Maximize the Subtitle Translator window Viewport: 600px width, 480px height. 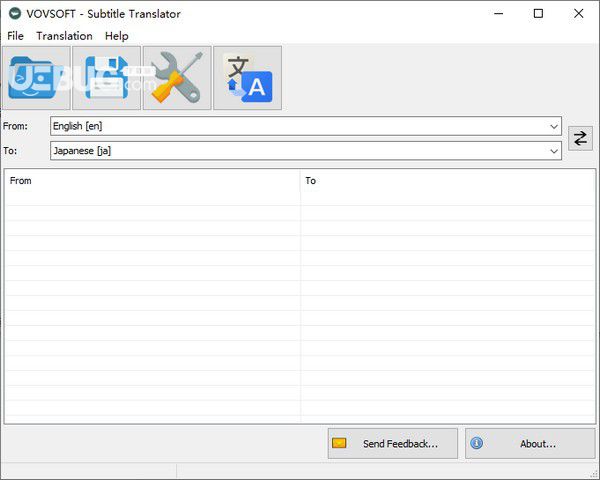pos(538,14)
